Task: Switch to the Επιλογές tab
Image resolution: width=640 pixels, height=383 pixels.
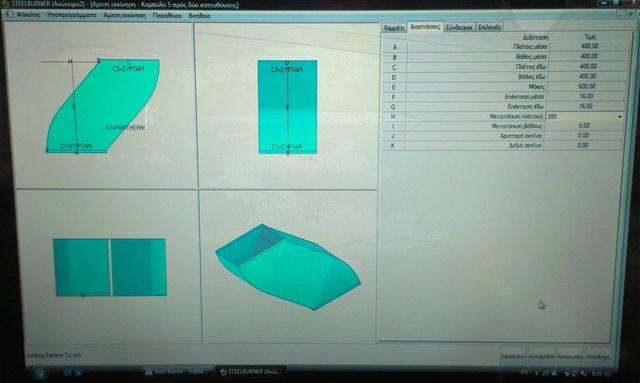Action: pyautogui.click(x=489, y=27)
